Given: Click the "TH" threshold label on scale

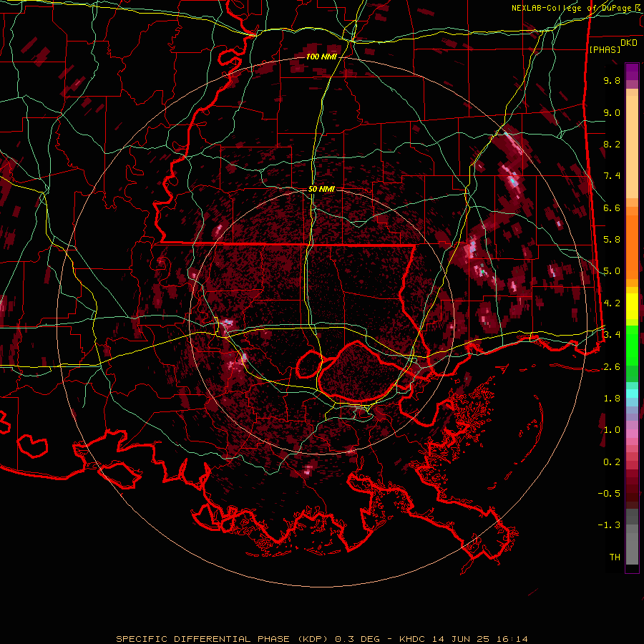Looking at the screenshot, I should [615, 557].
